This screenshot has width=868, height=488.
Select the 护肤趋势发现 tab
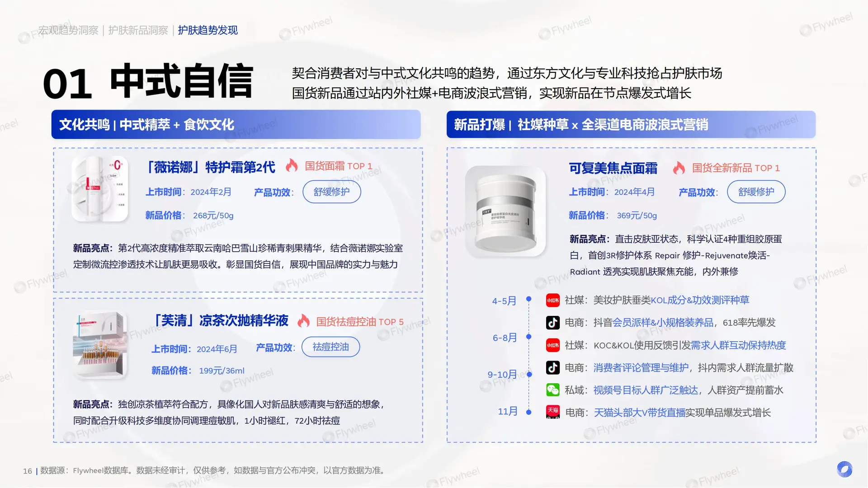pos(208,30)
